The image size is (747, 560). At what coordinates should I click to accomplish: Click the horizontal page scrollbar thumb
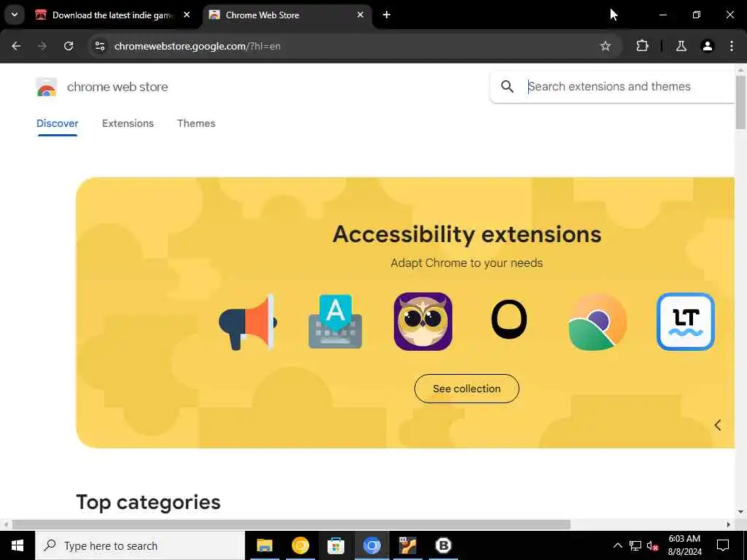pos(291,524)
